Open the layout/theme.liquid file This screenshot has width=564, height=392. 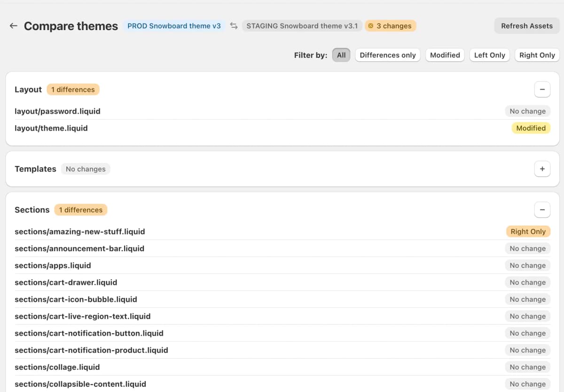click(51, 128)
